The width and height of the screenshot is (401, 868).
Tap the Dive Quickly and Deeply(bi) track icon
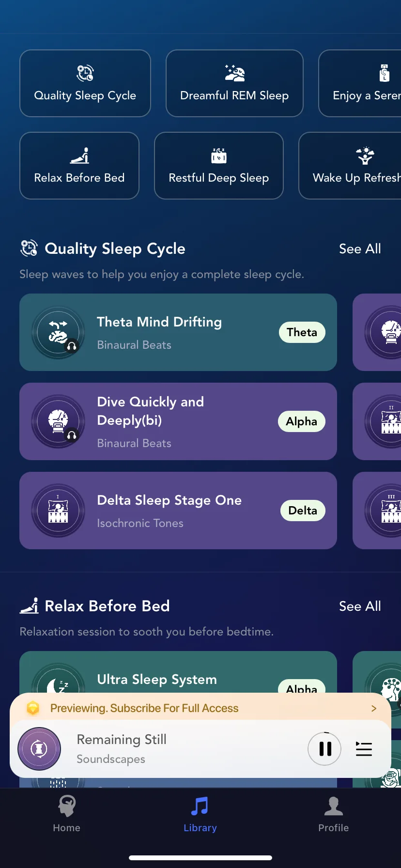pos(58,421)
